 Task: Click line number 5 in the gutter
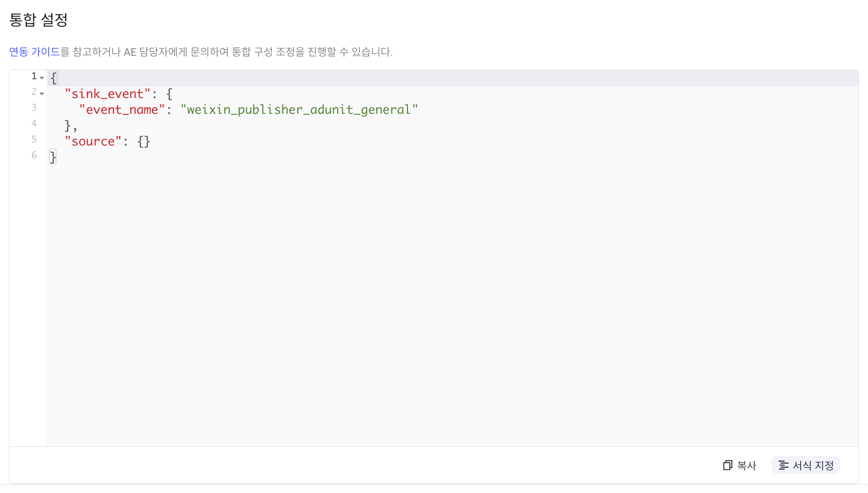(34, 139)
